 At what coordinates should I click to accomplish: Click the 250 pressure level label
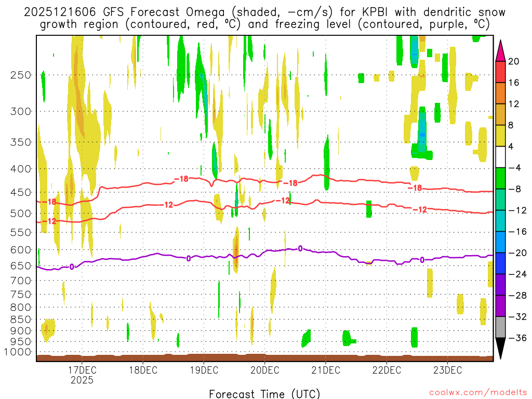coord(21,75)
